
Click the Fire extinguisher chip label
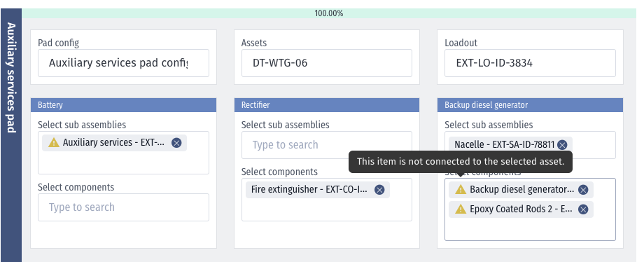[309, 190]
